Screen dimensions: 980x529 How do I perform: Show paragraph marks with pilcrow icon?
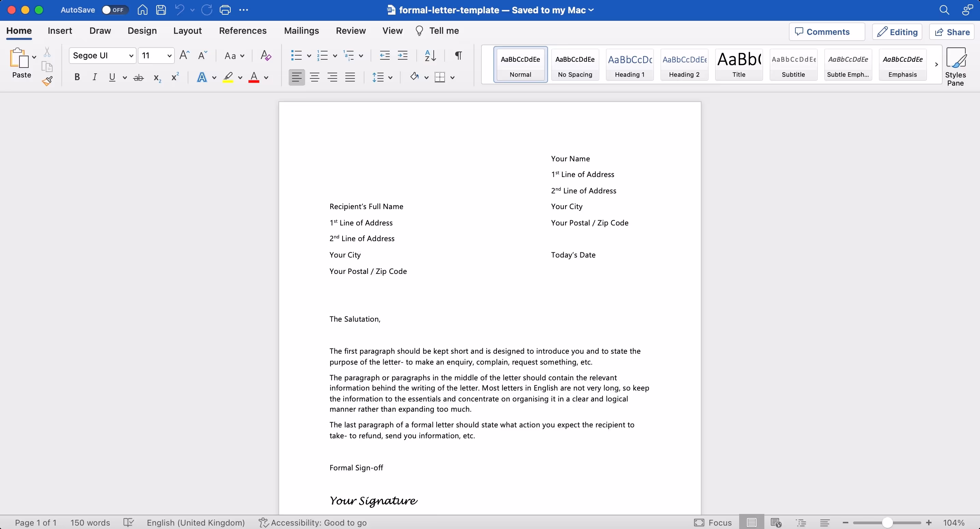click(458, 56)
